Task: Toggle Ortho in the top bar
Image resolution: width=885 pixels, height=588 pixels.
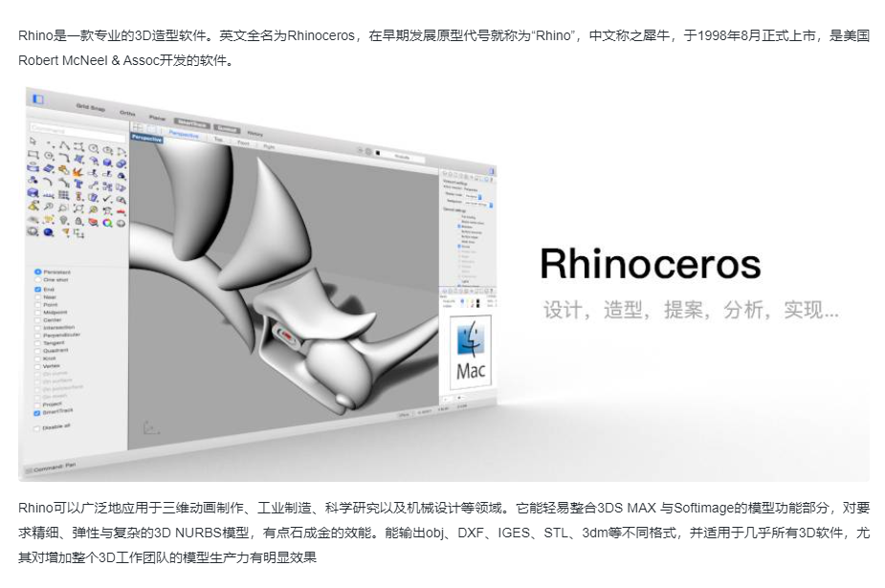Action: click(127, 114)
